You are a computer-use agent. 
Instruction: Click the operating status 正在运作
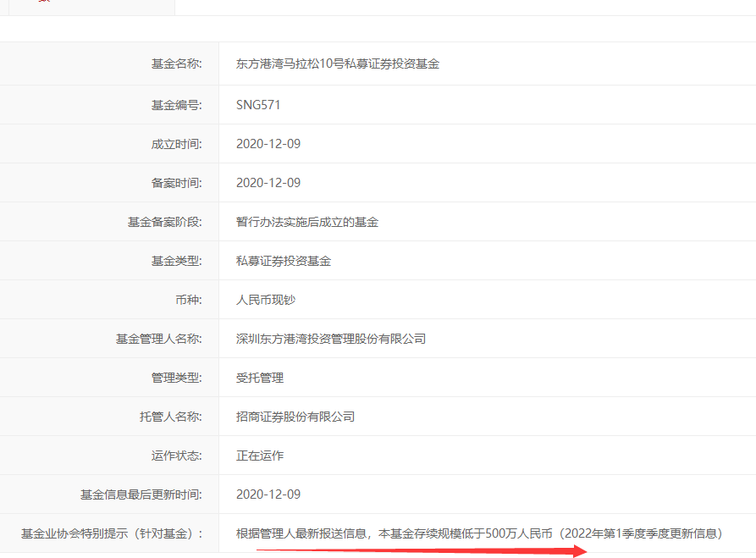coord(259,456)
